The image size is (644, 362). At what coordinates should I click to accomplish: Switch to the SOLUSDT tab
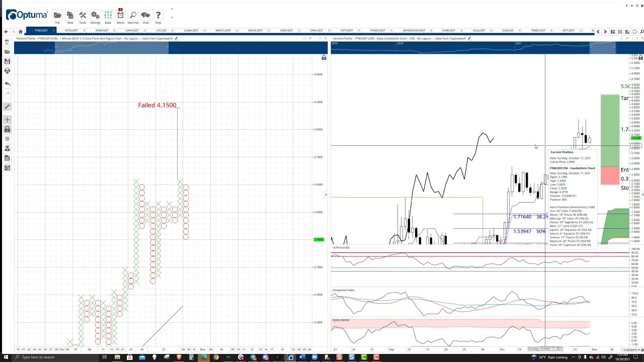click(x=479, y=31)
